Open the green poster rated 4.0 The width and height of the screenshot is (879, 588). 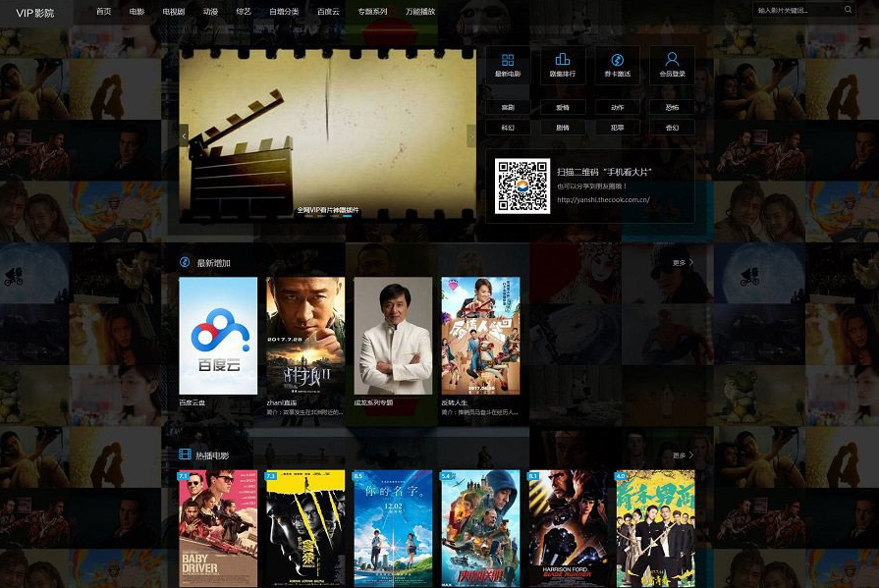coord(655,528)
